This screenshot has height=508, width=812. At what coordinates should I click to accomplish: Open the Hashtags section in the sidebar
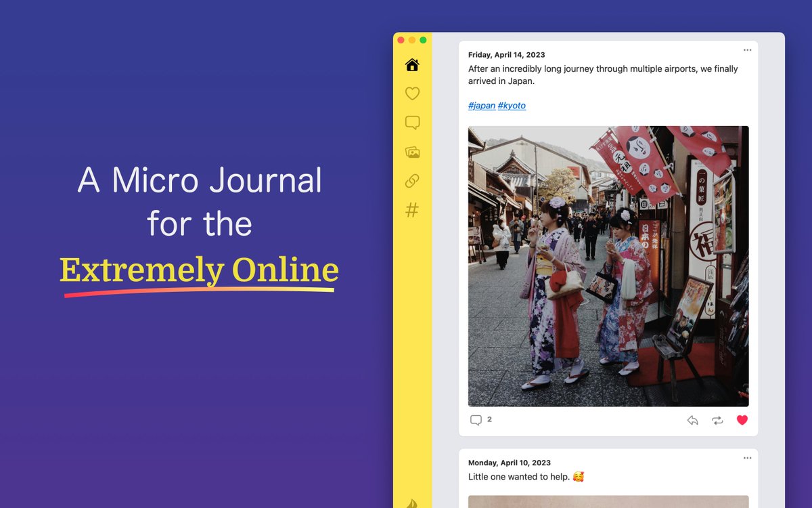point(412,211)
